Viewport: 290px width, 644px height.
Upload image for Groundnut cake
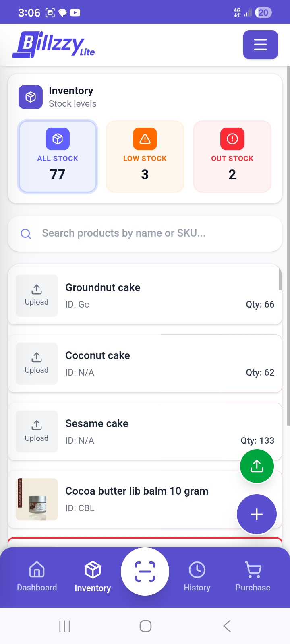[x=37, y=295]
